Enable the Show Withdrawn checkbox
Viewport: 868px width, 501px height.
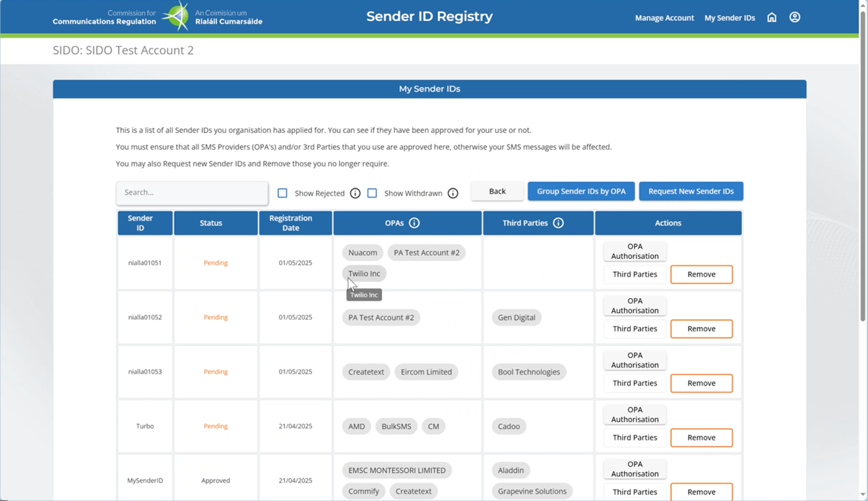pyautogui.click(x=372, y=193)
